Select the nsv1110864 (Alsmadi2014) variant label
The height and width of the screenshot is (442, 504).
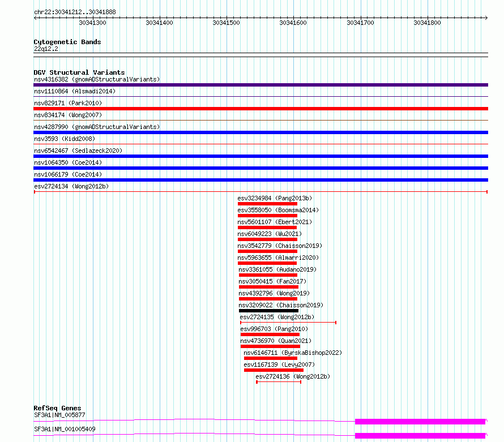point(75,91)
